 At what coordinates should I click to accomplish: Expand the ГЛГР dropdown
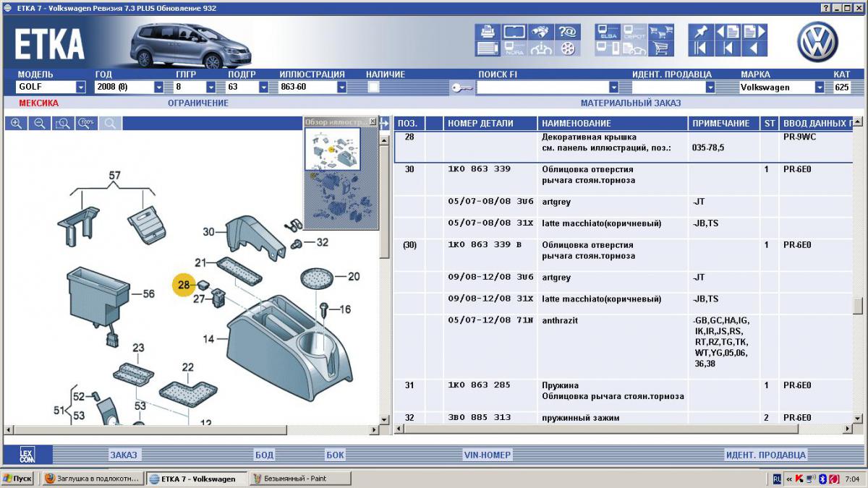[211, 87]
